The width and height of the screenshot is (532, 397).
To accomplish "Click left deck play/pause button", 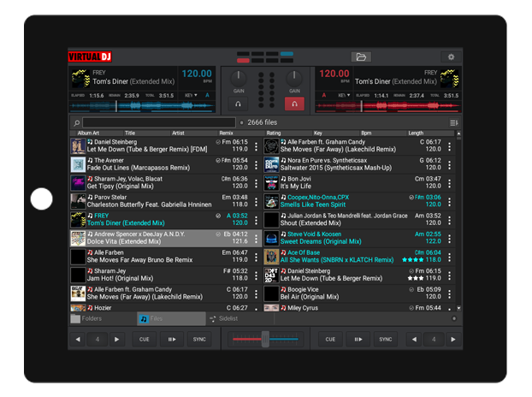I will click(x=172, y=339).
